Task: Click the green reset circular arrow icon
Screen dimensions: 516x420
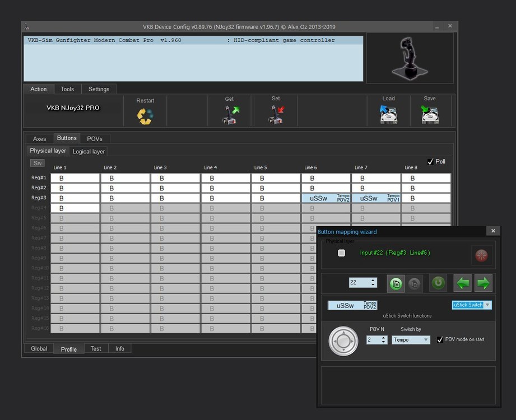Action: click(x=438, y=283)
